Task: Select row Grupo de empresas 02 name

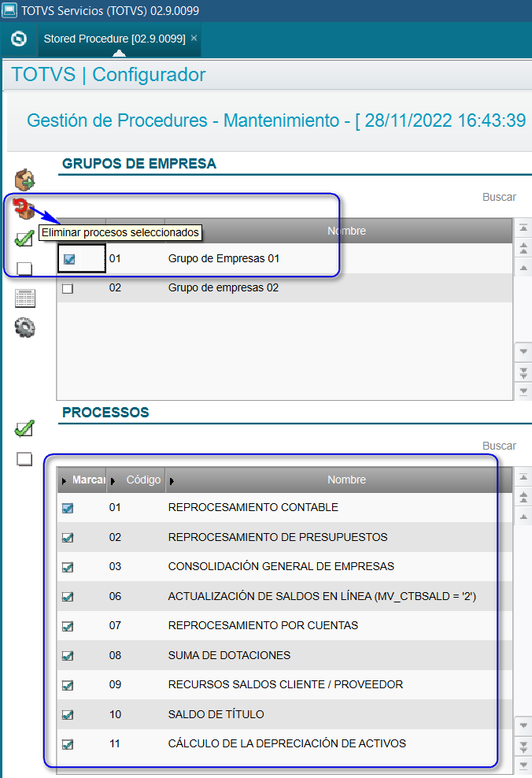Action: [224, 287]
